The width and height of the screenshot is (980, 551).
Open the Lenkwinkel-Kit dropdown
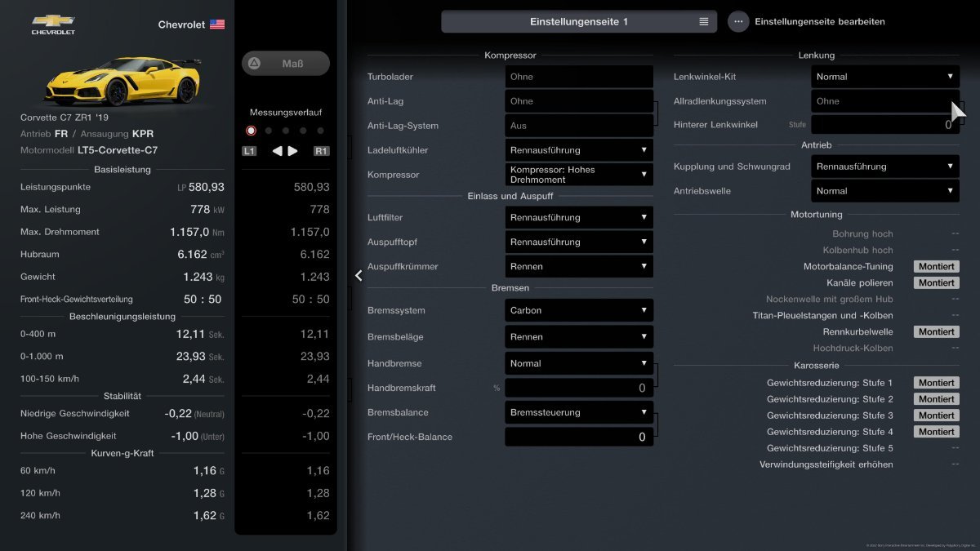[x=885, y=77]
